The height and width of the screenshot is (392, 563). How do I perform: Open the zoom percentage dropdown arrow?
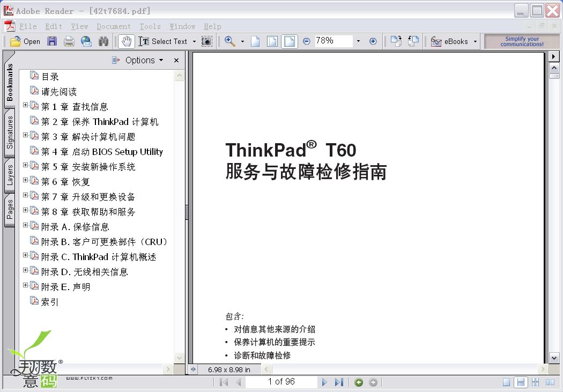pos(358,41)
